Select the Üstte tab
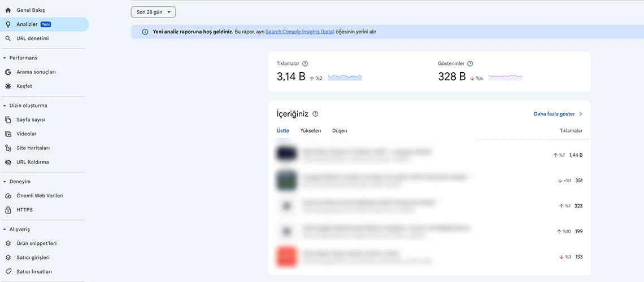The height and width of the screenshot is (282, 644). point(282,131)
